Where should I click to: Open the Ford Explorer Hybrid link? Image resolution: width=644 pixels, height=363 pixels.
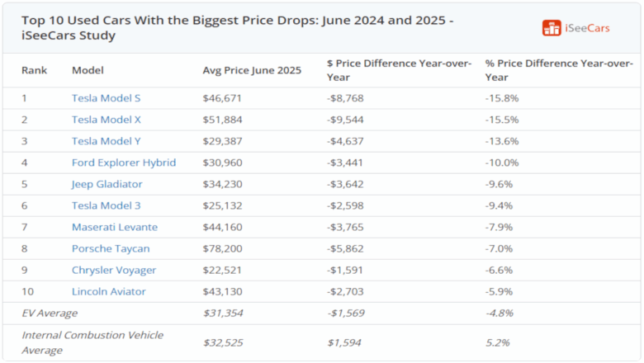[124, 163]
